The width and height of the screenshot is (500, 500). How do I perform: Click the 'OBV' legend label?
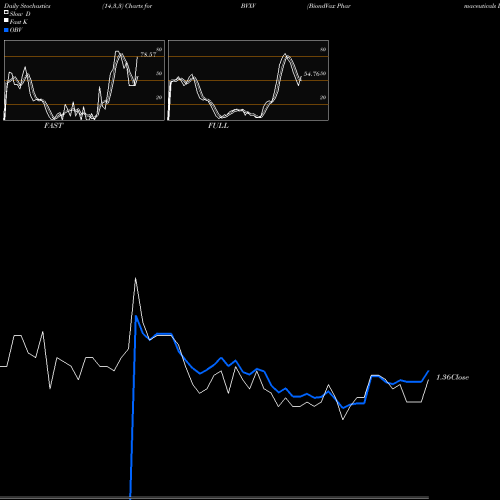pyautogui.click(x=16, y=30)
